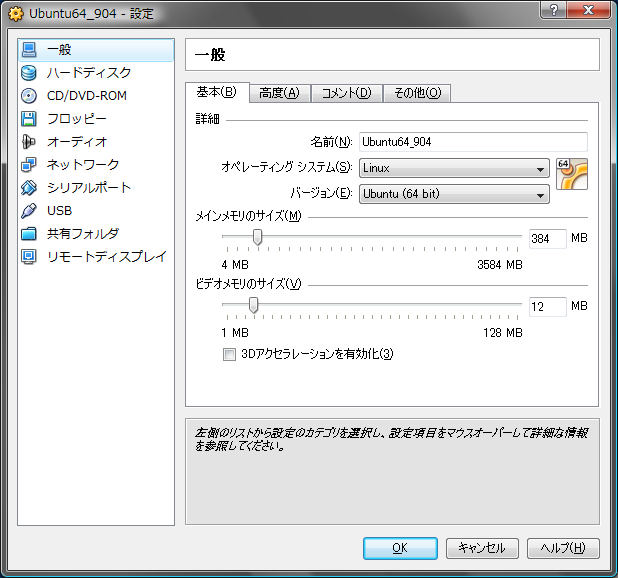This screenshot has width=618, height=578.
Task: Click the main memory size slider handle
Action: point(257,237)
